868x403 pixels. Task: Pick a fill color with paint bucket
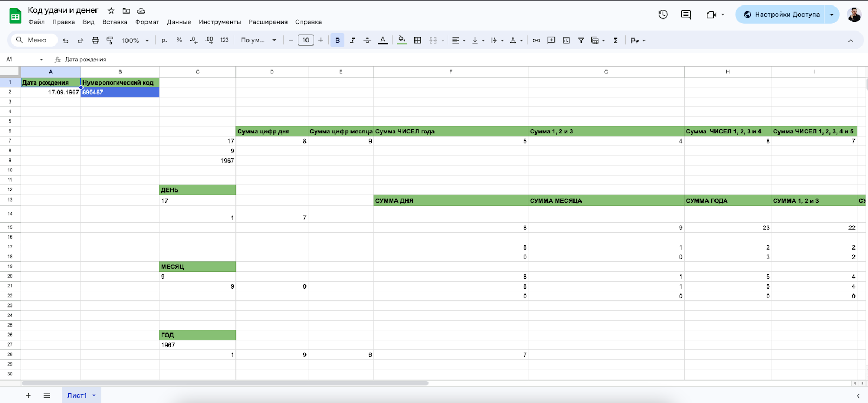401,41
